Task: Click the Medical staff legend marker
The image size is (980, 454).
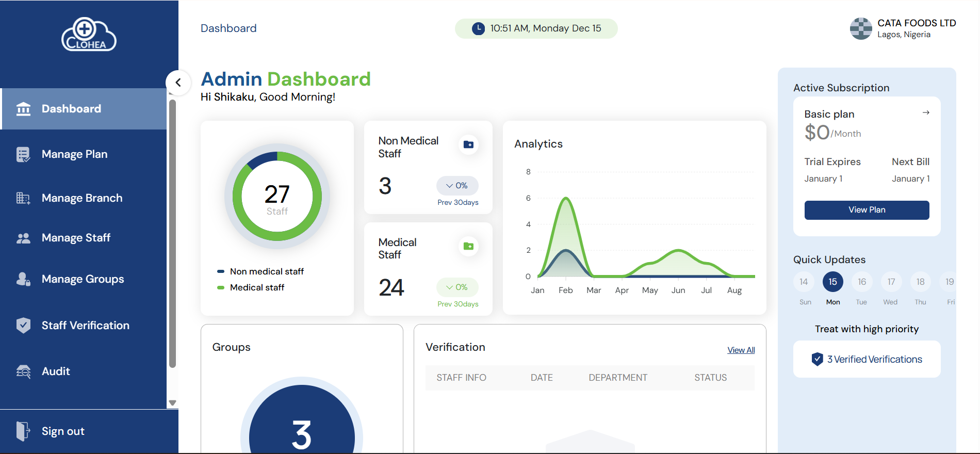Action: tap(221, 287)
